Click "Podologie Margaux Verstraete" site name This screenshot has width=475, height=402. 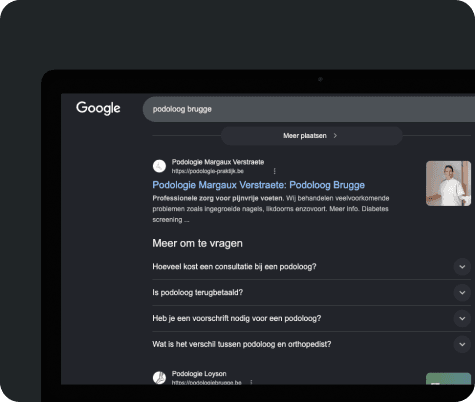(218, 162)
